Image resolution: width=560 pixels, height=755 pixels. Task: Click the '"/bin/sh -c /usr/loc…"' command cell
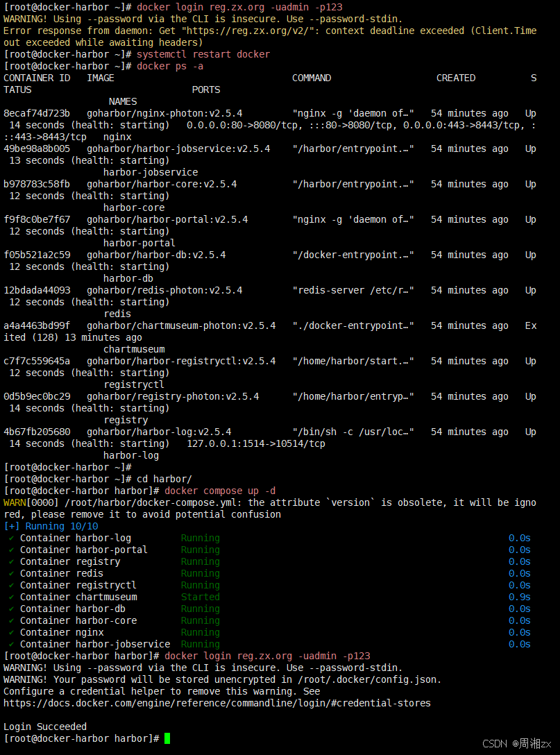coord(353,432)
